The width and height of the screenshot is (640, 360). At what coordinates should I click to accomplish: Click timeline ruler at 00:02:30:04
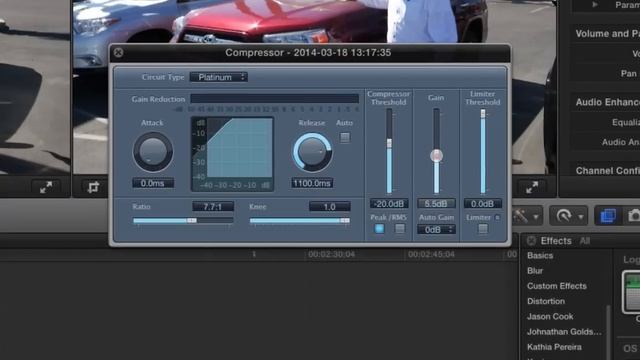click(x=331, y=254)
